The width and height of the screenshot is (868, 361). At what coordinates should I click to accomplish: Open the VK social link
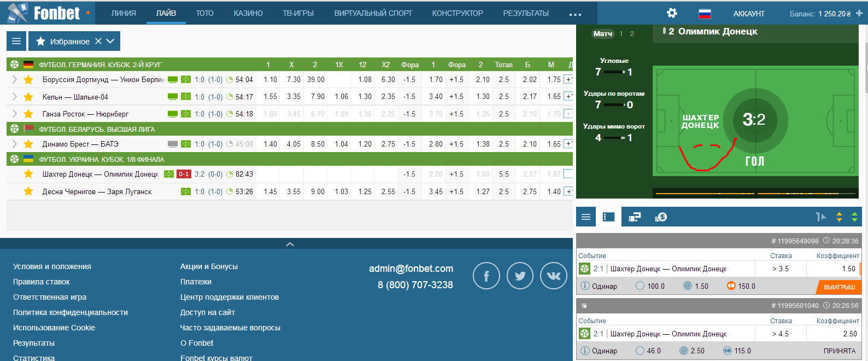click(553, 276)
